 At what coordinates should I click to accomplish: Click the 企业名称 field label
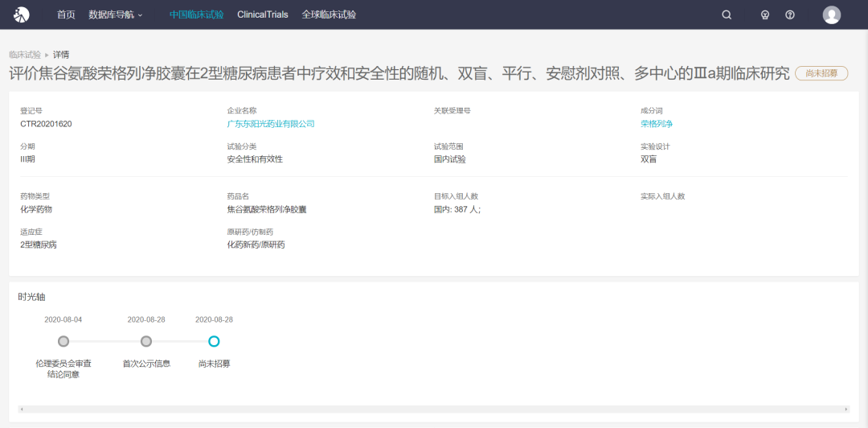coord(242,111)
